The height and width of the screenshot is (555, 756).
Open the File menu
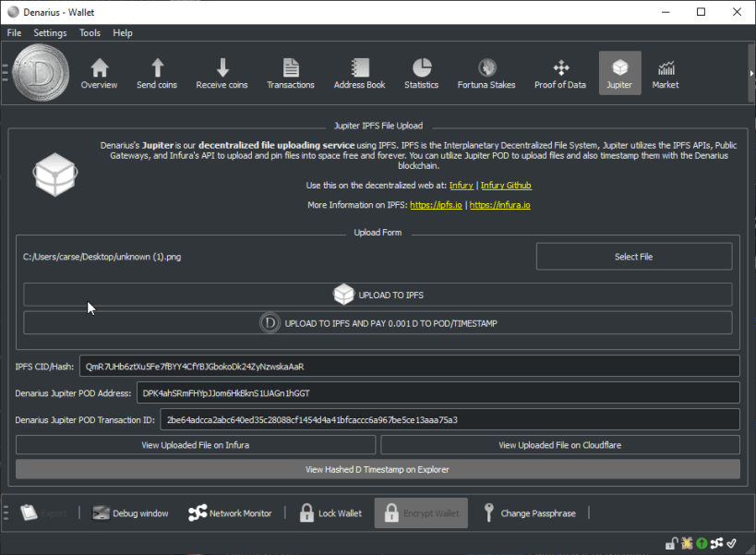[x=14, y=33]
